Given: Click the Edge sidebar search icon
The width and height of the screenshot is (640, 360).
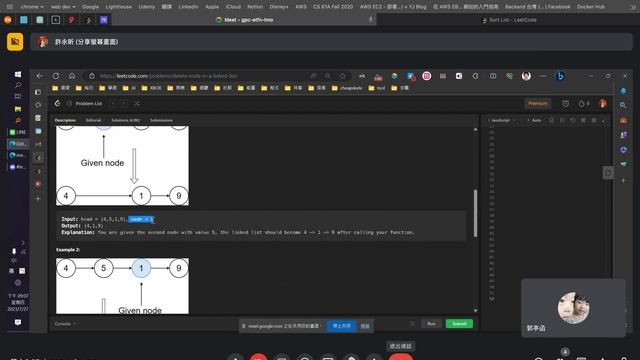Looking at the screenshot, I should click(x=623, y=105).
